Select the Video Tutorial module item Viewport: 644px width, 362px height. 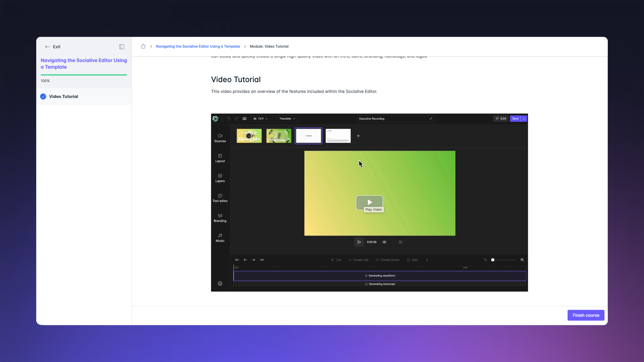point(64,97)
